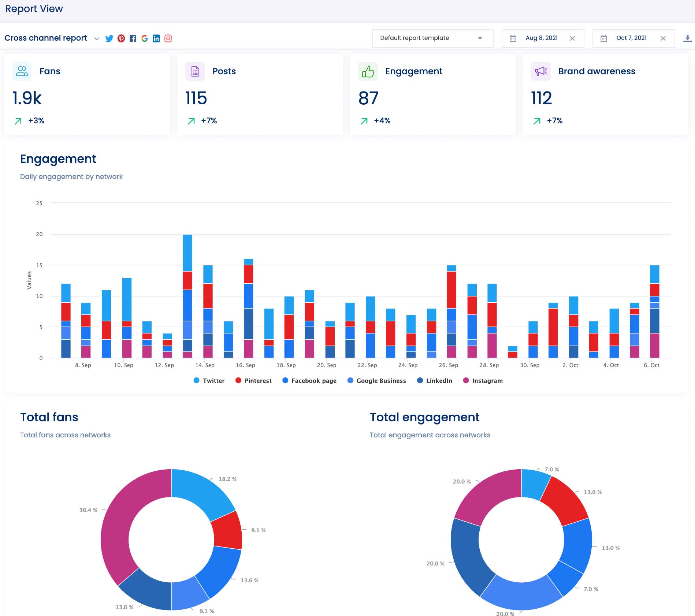This screenshot has height=616, width=695.
Task: Toggle the Pinterest series in the chart legend
Action: pos(253,381)
